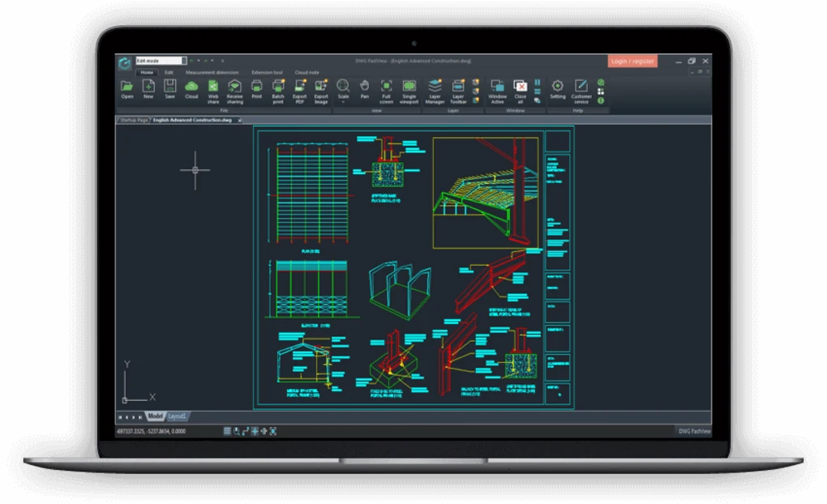Open the Layer Manager
This screenshot has height=504, width=827.
point(435,92)
